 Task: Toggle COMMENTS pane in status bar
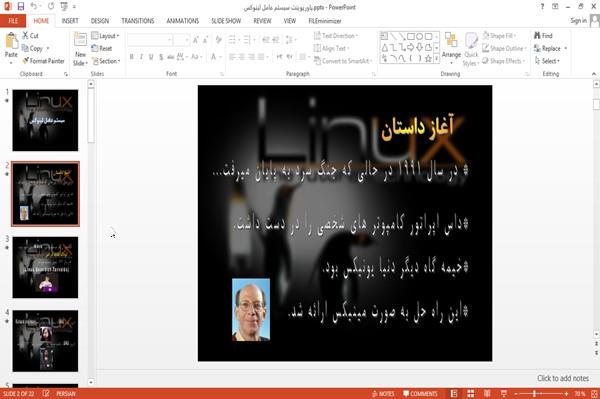420,394
